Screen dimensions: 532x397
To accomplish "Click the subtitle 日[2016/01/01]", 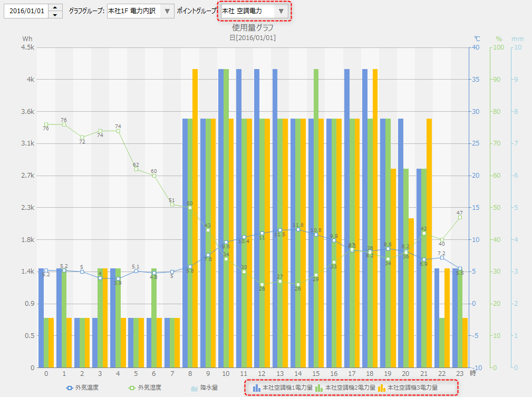I will 253,37.
